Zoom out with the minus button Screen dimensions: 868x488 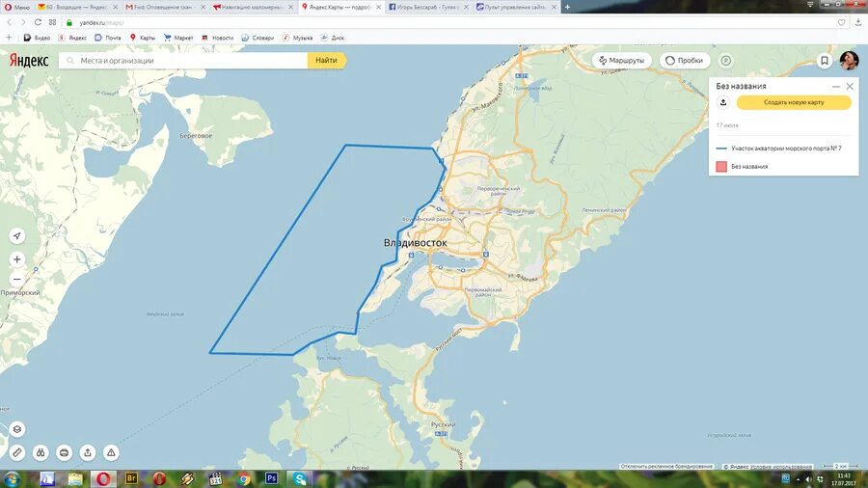tap(17, 280)
